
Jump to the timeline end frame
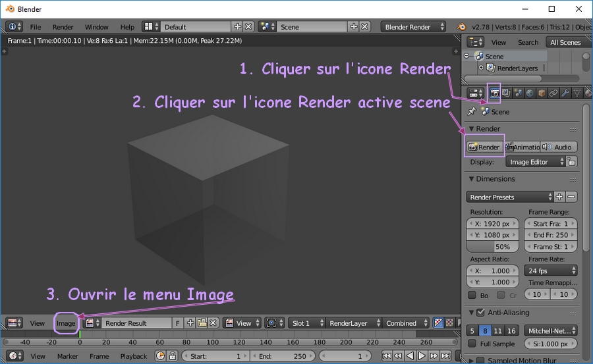click(x=446, y=356)
